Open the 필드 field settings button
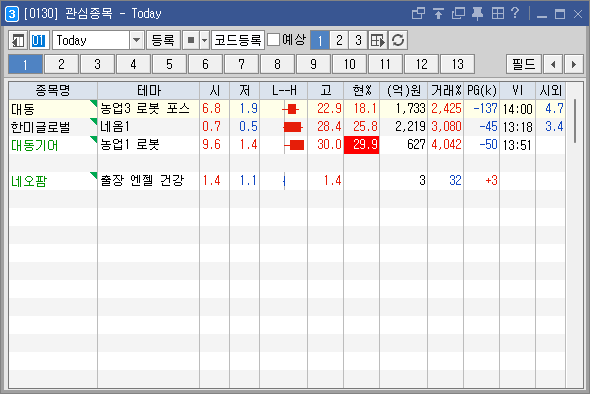 click(524, 64)
